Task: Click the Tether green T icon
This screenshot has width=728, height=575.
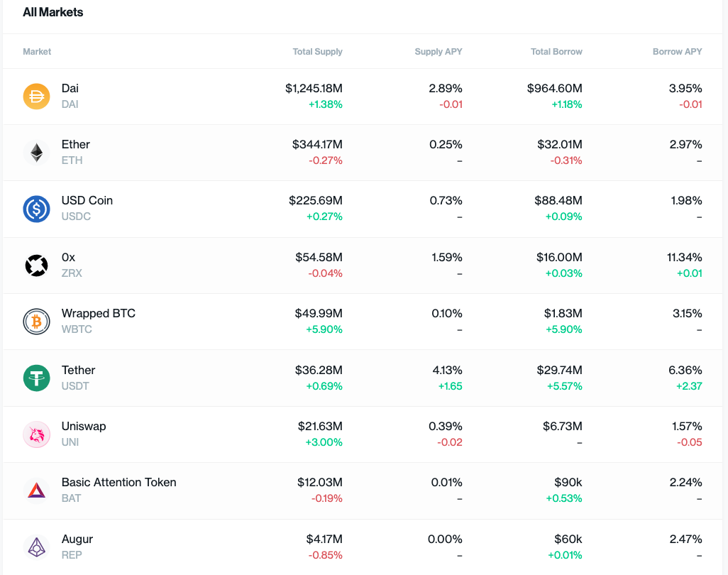Action: point(37,378)
